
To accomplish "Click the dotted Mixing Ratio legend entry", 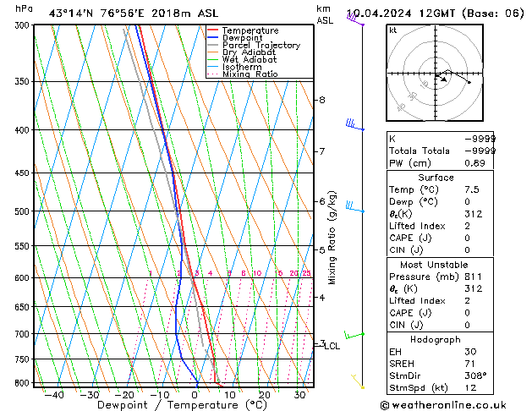I will point(243,74).
